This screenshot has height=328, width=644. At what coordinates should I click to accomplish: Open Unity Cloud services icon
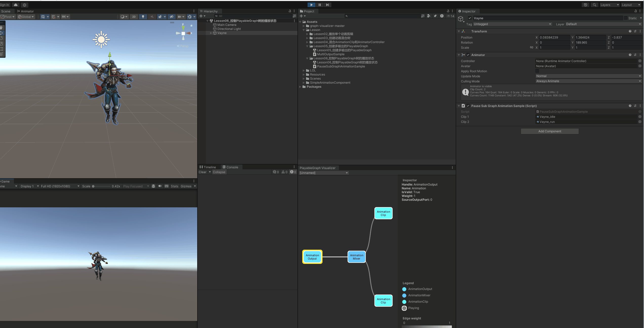16,5
